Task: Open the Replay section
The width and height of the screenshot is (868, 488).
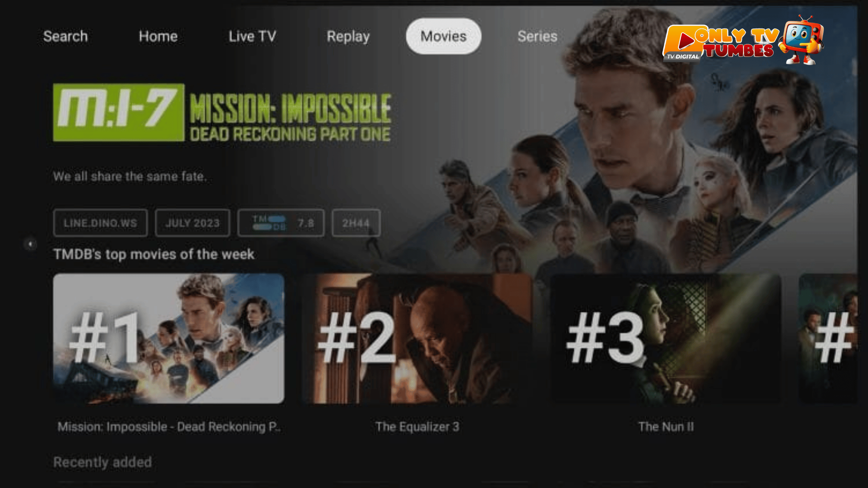Action: 348,37
